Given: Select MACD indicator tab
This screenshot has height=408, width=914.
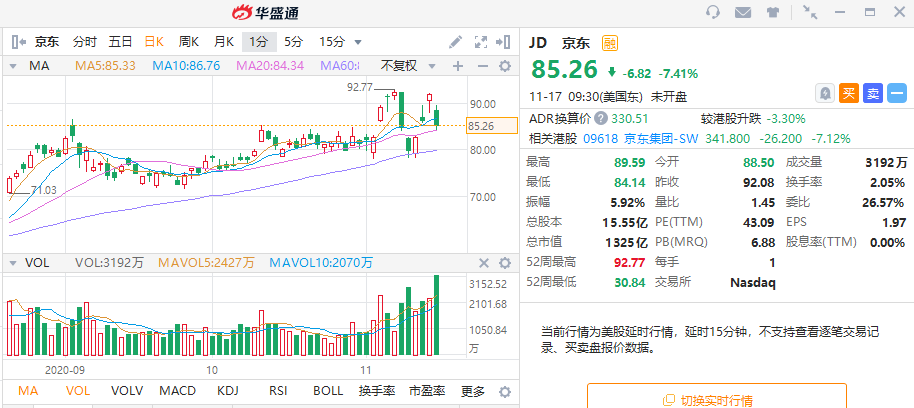Looking at the screenshot, I should [x=177, y=391].
